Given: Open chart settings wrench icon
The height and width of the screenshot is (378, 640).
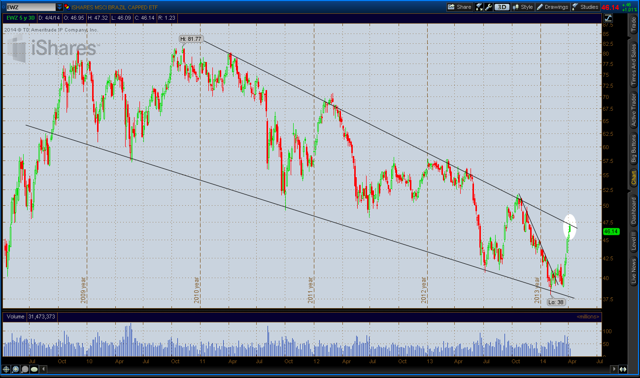Looking at the screenshot, I should [x=488, y=7].
